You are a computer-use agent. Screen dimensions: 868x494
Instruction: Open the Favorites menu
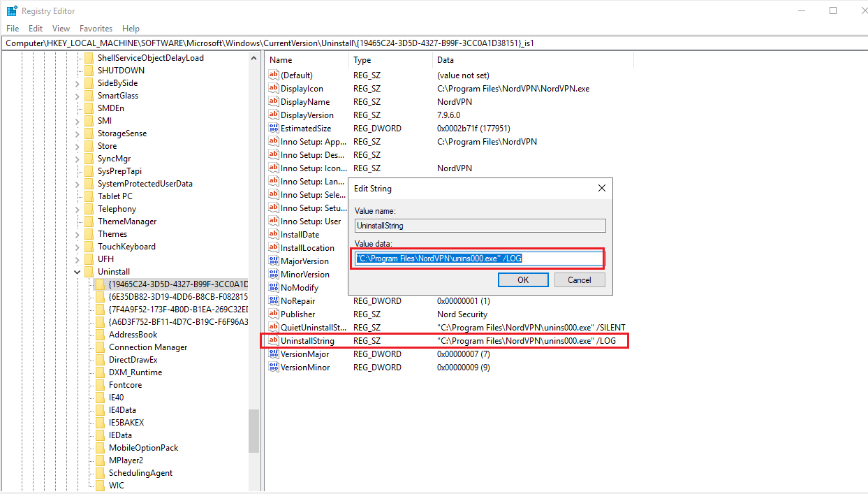[x=96, y=29]
